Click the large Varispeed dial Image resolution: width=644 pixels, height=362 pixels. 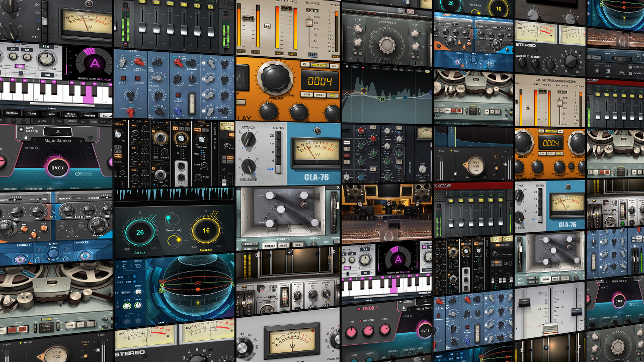pos(386,45)
